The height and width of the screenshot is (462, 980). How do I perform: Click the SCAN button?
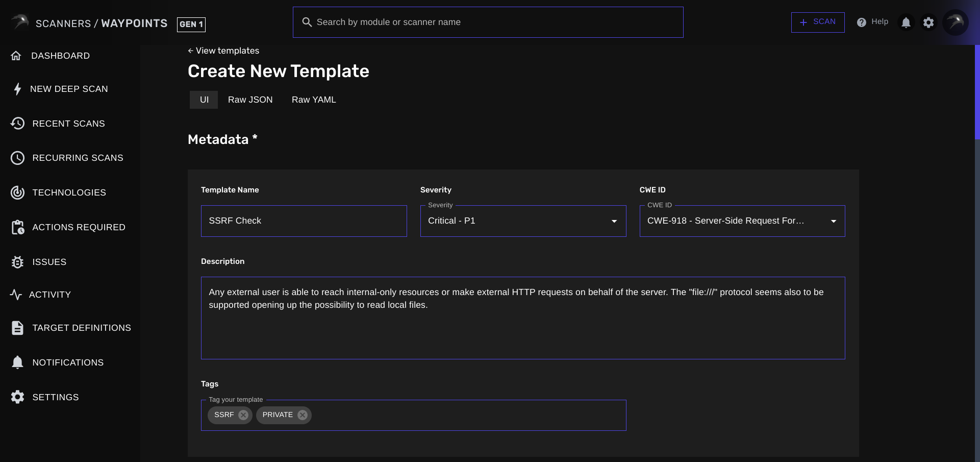[818, 22]
